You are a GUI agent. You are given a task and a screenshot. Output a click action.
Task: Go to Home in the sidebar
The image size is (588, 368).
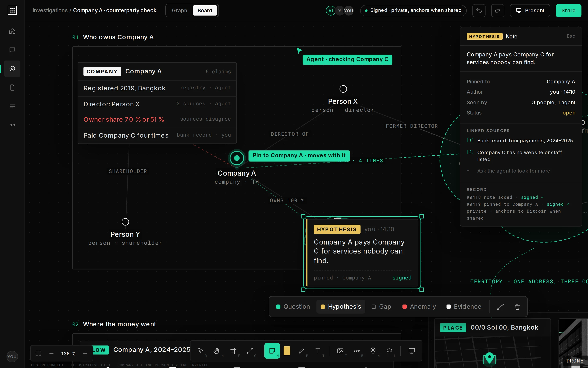click(x=12, y=31)
